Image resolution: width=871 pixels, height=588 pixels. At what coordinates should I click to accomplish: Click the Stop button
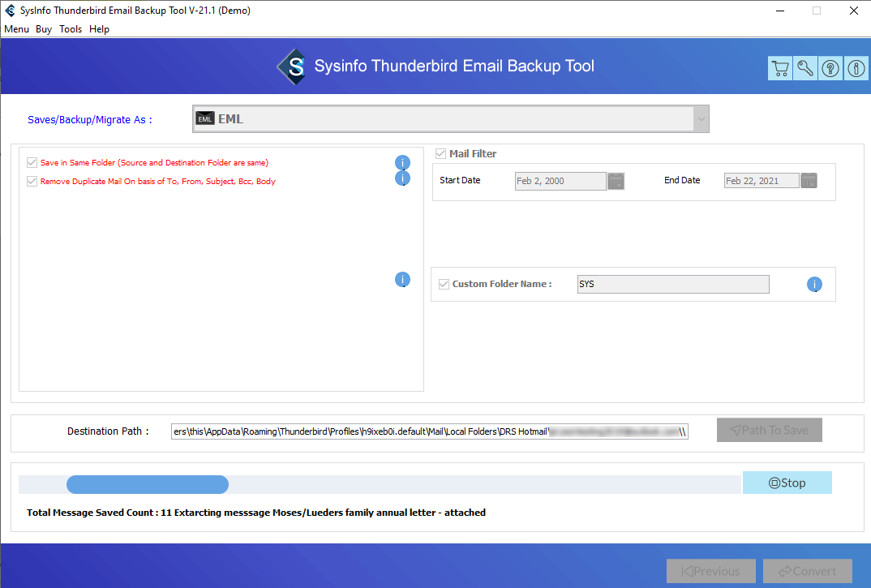point(787,483)
